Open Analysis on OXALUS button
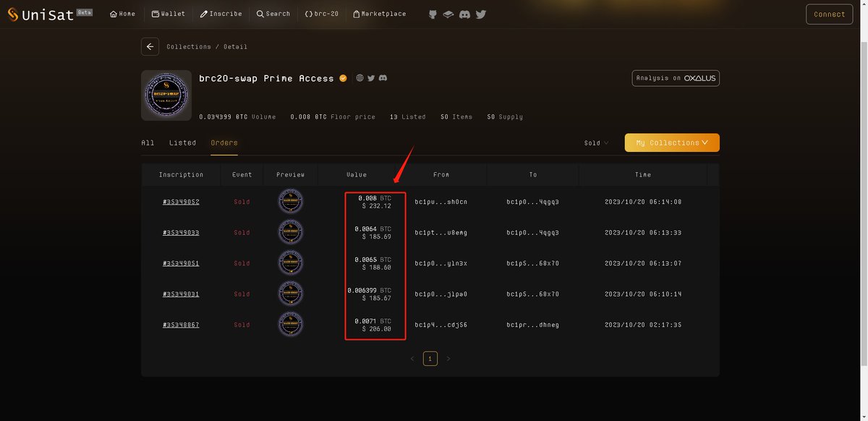The height and width of the screenshot is (421, 868). tap(676, 78)
